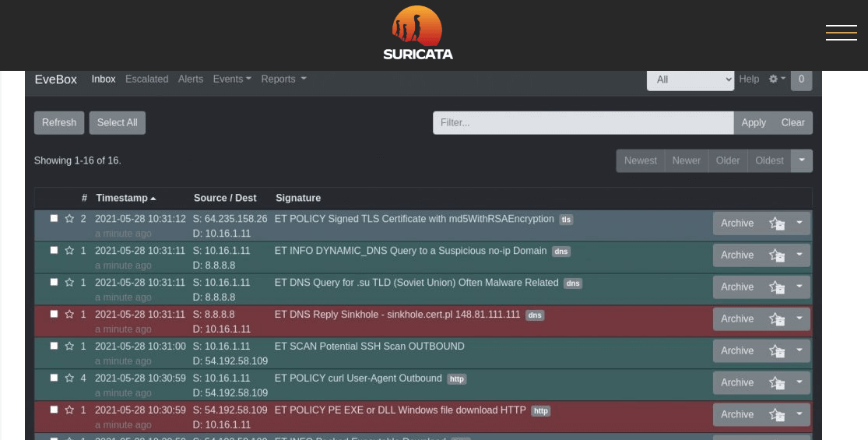868x440 pixels.
Task: Open the settings gear menu
Action: (777, 79)
